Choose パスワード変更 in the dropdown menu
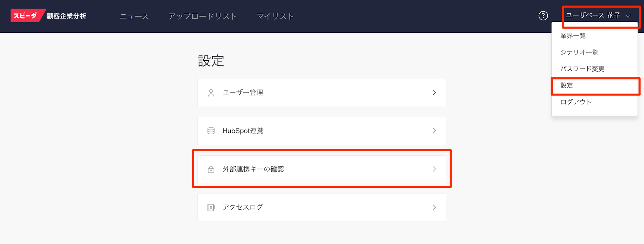Image resolution: width=644 pixels, height=244 pixels. coord(583,68)
